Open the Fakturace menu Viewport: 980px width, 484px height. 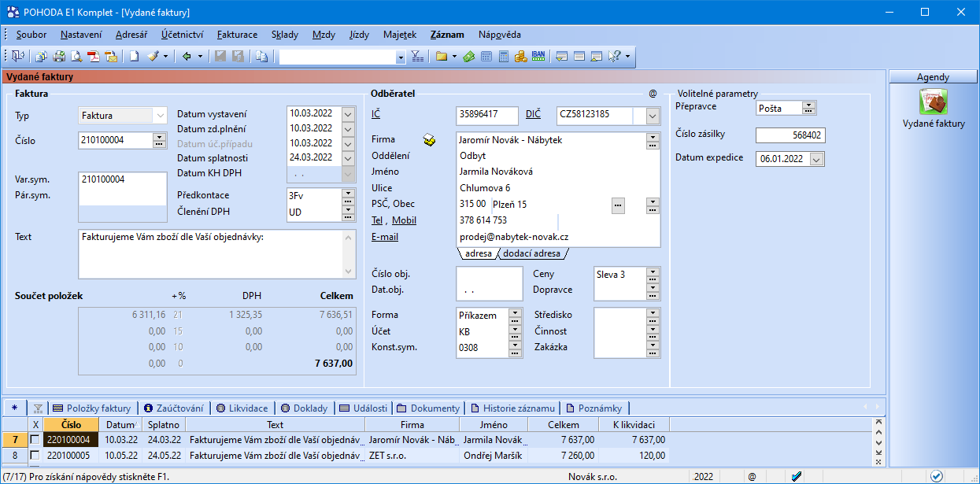tap(237, 35)
